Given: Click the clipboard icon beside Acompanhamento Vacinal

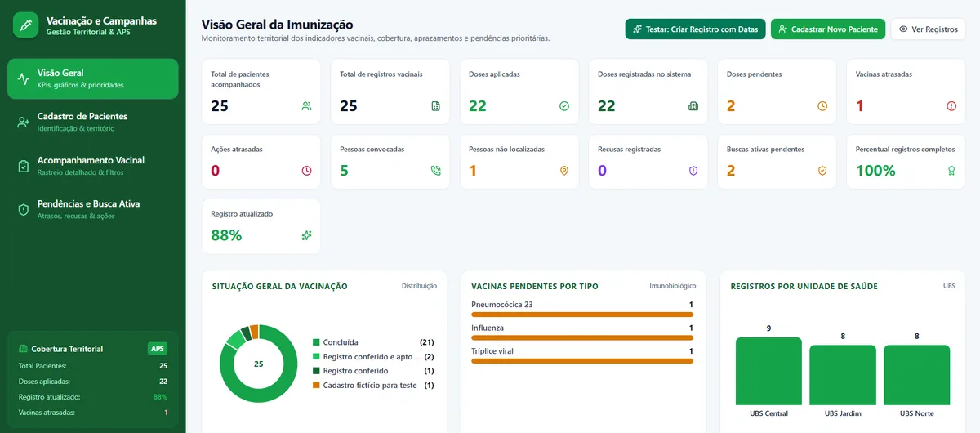Looking at the screenshot, I should (24, 166).
